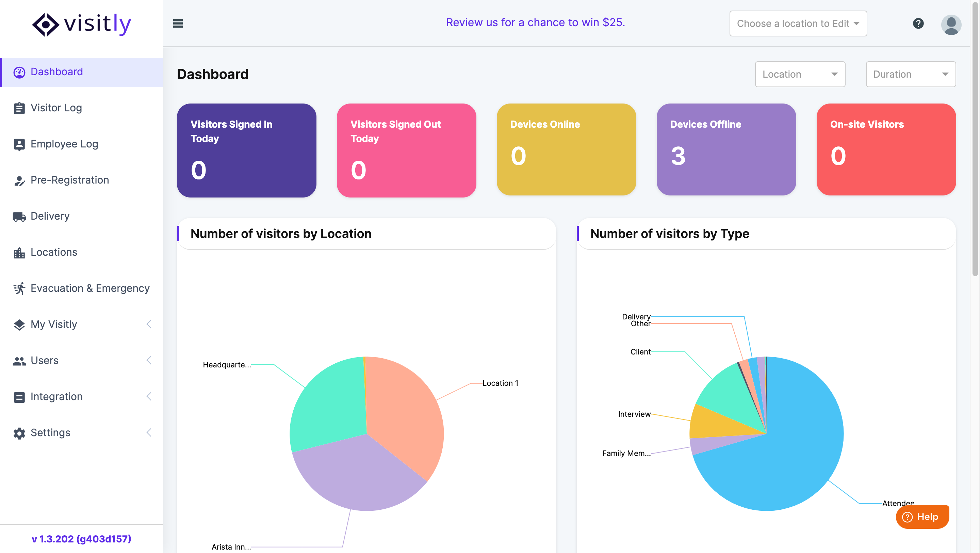Go to Employee Log menu item

tap(64, 144)
